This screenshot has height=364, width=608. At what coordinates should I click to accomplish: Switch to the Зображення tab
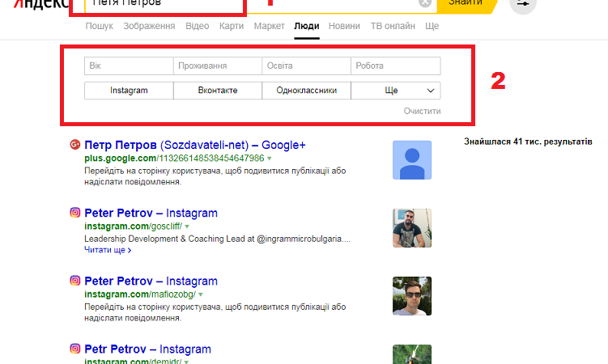(149, 26)
